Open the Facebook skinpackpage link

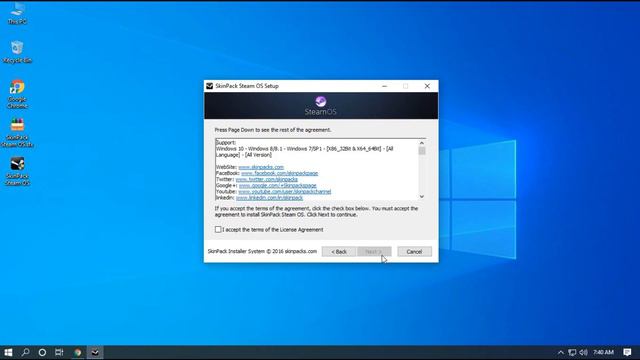click(280, 173)
